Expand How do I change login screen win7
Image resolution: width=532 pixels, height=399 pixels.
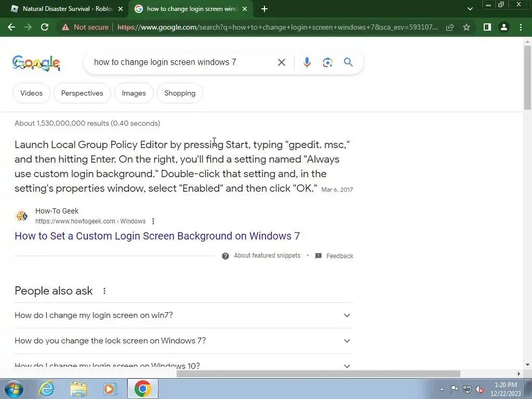(x=183, y=315)
